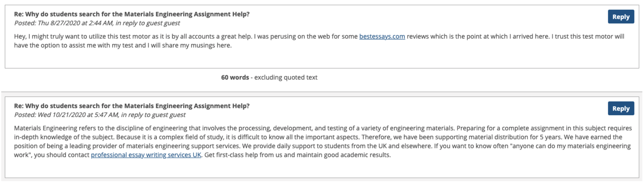The height and width of the screenshot is (183, 644).
Task: Click sentence starting 'Materials Engineering refers to'
Action: coord(234,128)
